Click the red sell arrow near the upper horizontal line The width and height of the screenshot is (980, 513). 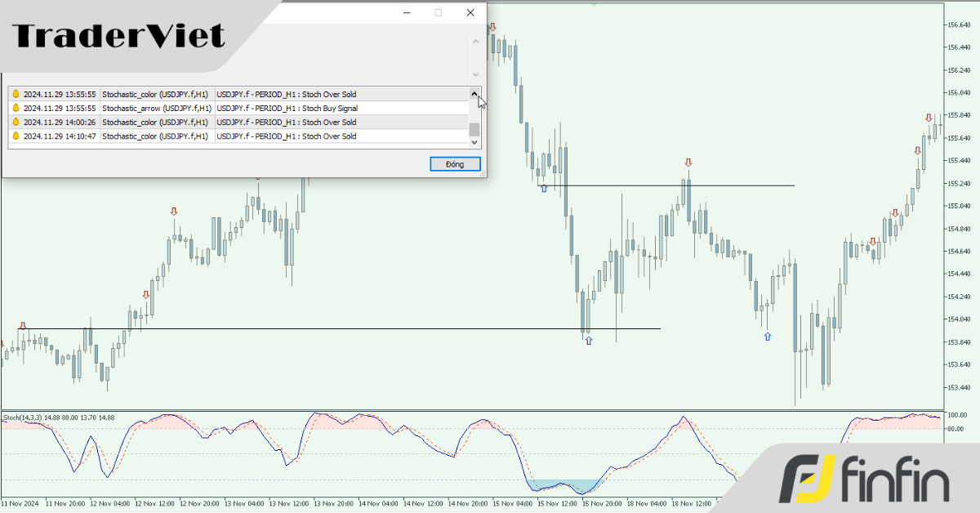[x=688, y=163]
